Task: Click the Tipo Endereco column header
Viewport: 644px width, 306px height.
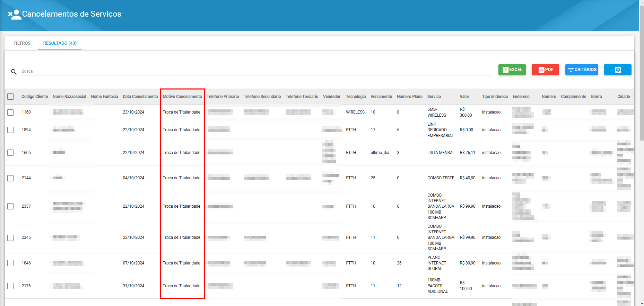Action: pyautogui.click(x=495, y=97)
